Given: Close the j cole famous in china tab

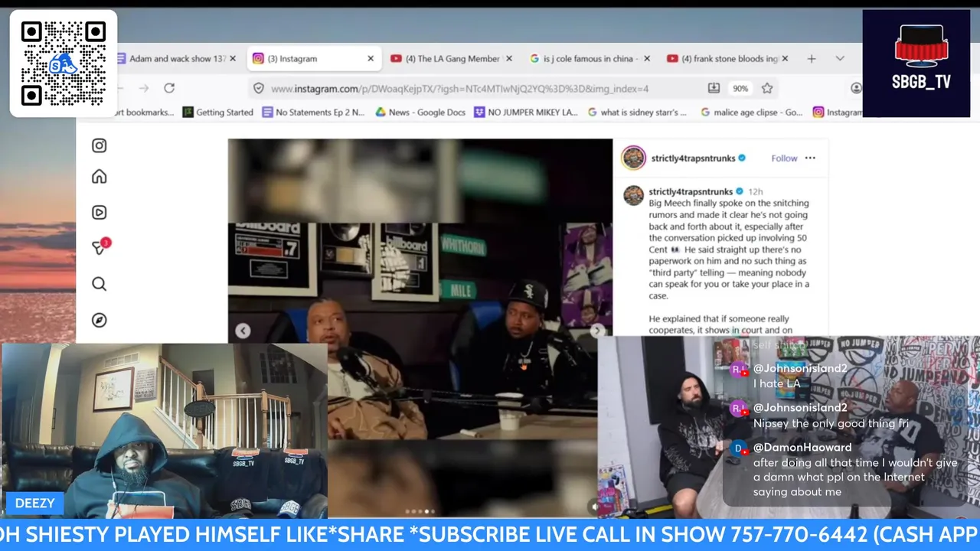Looking at the screenshot, I should click(x=646, y=58).
